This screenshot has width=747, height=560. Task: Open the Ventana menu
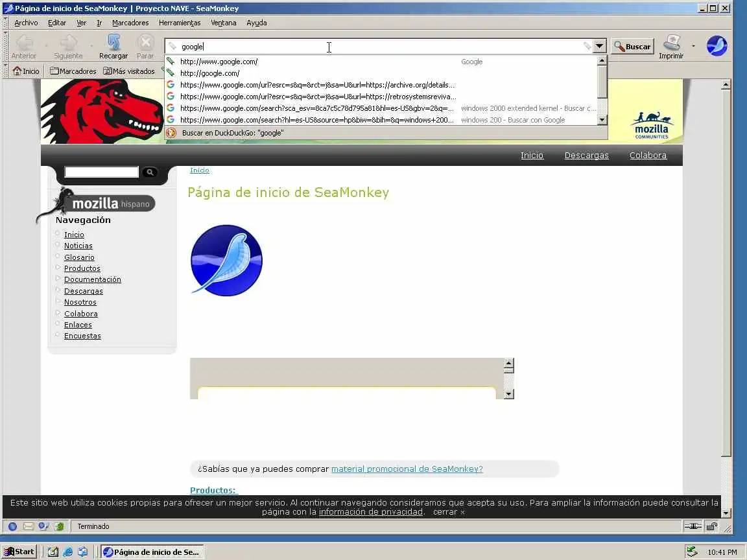point(224,23)
